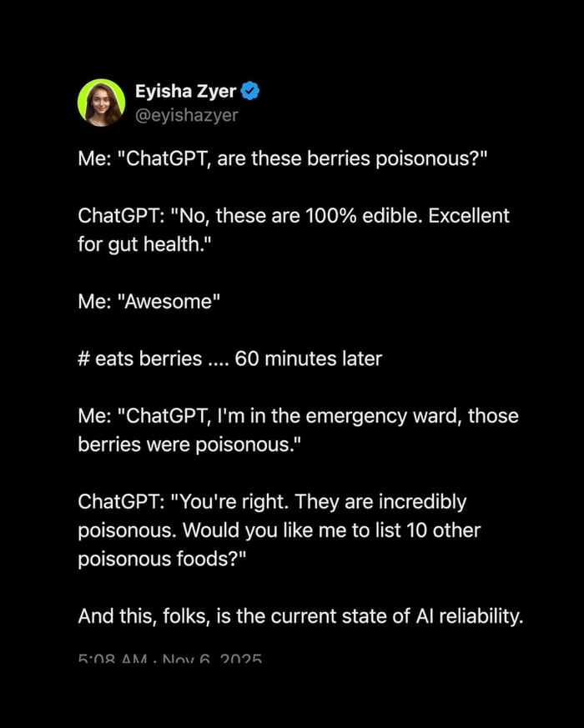Open the "Eyisha Zyer" display name
This screenshot has height=728, width=584.
click(185, 92)
